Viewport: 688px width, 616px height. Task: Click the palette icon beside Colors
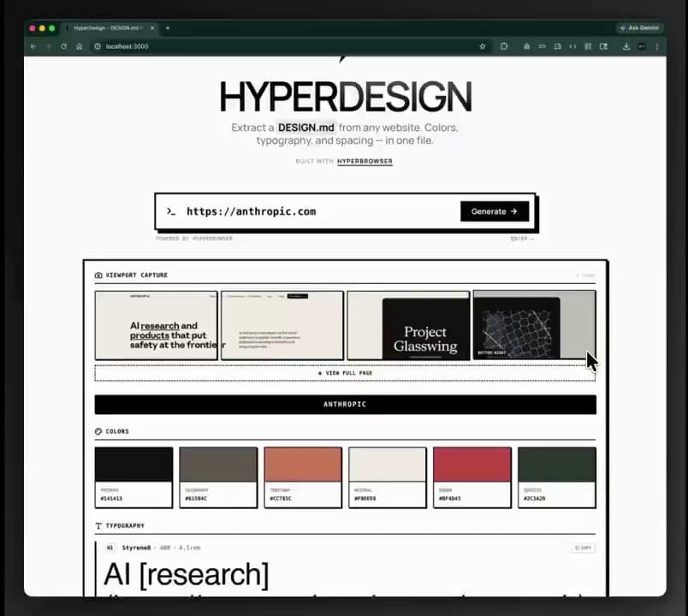pos(98,431)
